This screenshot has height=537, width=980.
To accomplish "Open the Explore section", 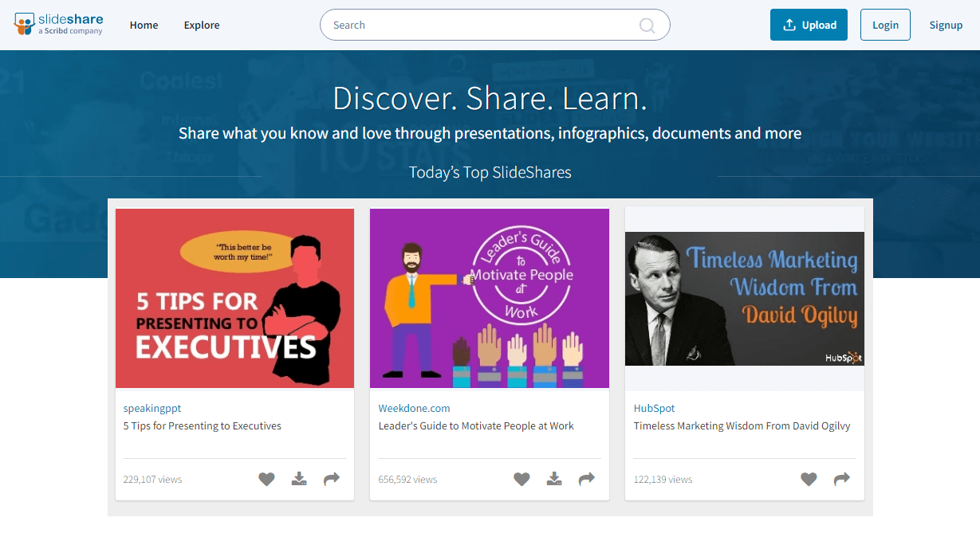I will click(x=201, y=25).
